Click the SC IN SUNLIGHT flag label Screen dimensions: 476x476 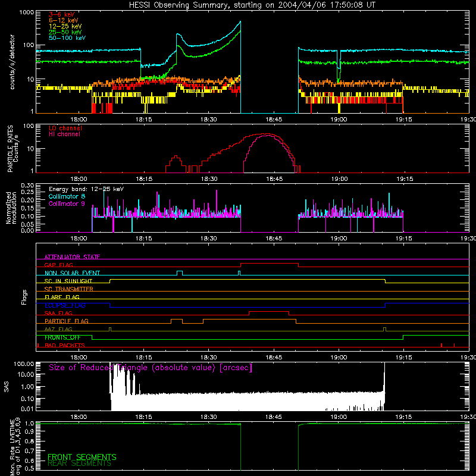point(68,281)
